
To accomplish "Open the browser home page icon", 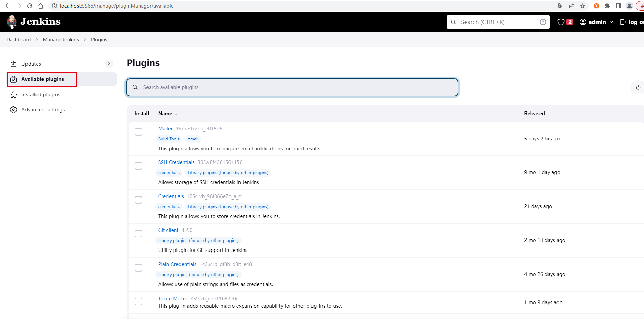I will [41, 6].
